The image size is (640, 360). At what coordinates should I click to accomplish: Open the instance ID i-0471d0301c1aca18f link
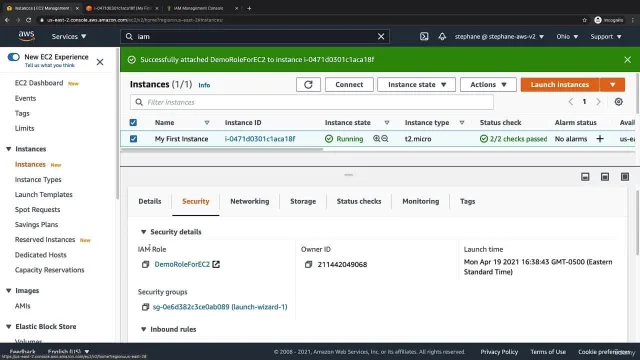tap(260, 139)
